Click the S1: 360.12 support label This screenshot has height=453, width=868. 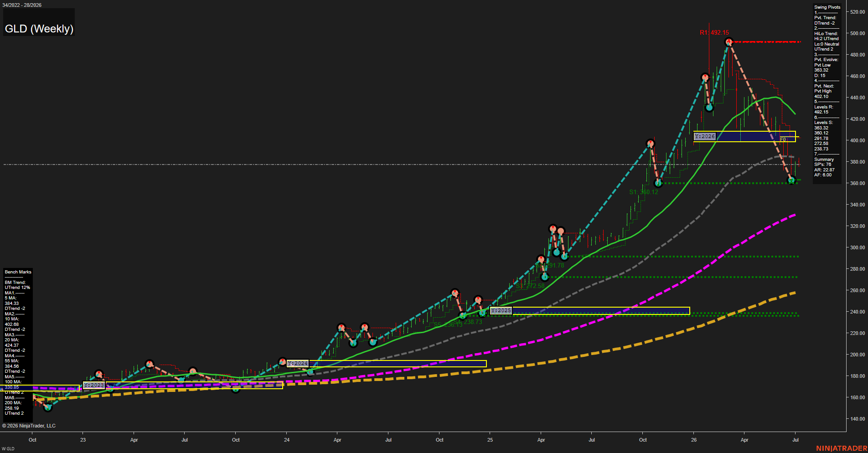pos(644,192)
